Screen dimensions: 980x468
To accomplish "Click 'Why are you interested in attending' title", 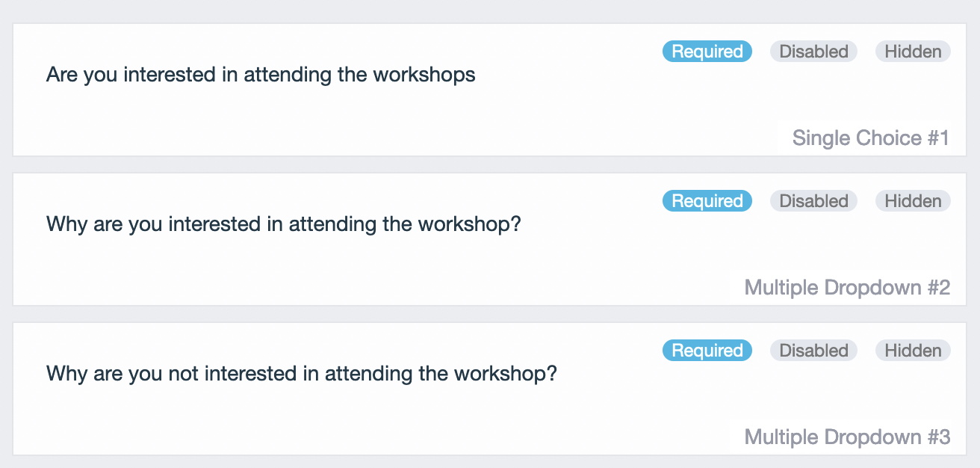I will pyautogui.click(x=283, y=224).
